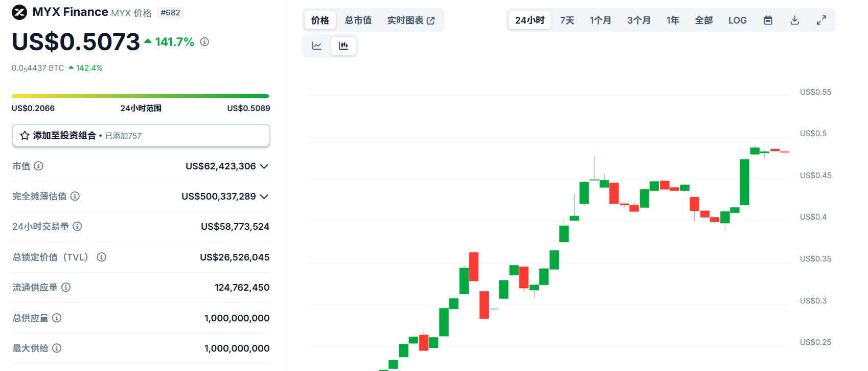Download the chart data
The height and width of the screenshot is (371, 868).
pos(795,20)
